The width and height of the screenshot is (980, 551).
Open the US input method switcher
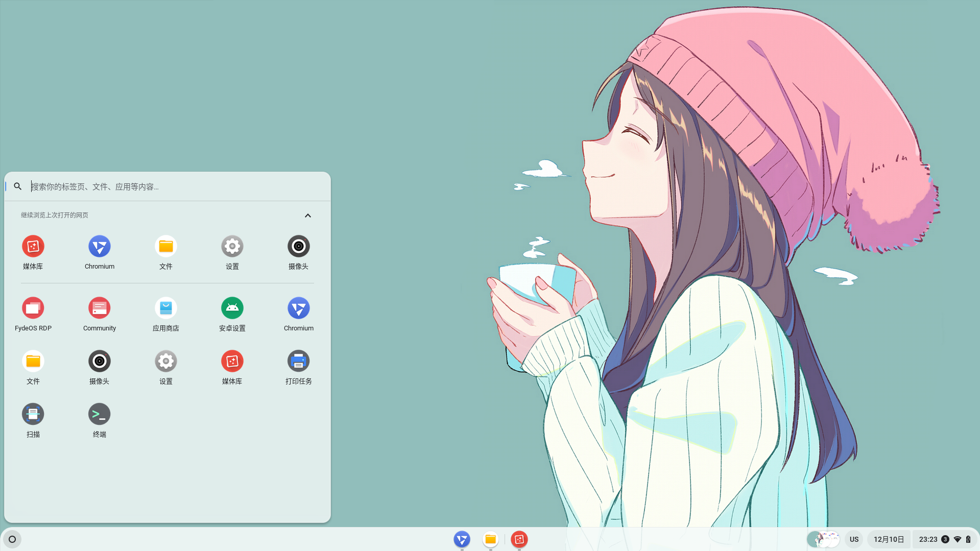click(854, 539)
